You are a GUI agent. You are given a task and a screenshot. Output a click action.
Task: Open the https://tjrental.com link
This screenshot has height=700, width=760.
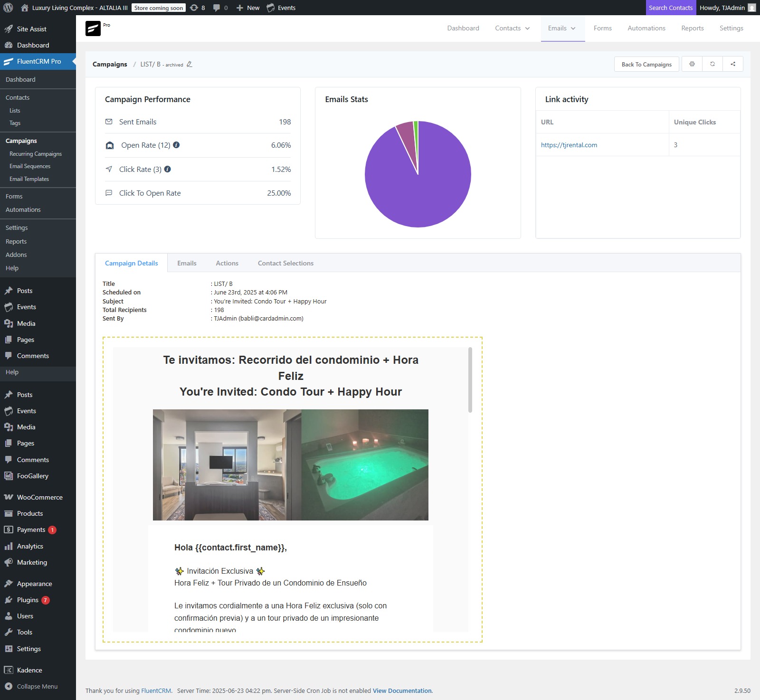(569, 145)
